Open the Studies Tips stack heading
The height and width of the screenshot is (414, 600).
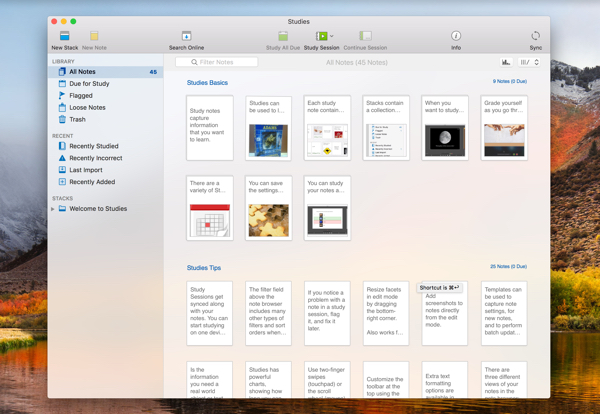204,268
